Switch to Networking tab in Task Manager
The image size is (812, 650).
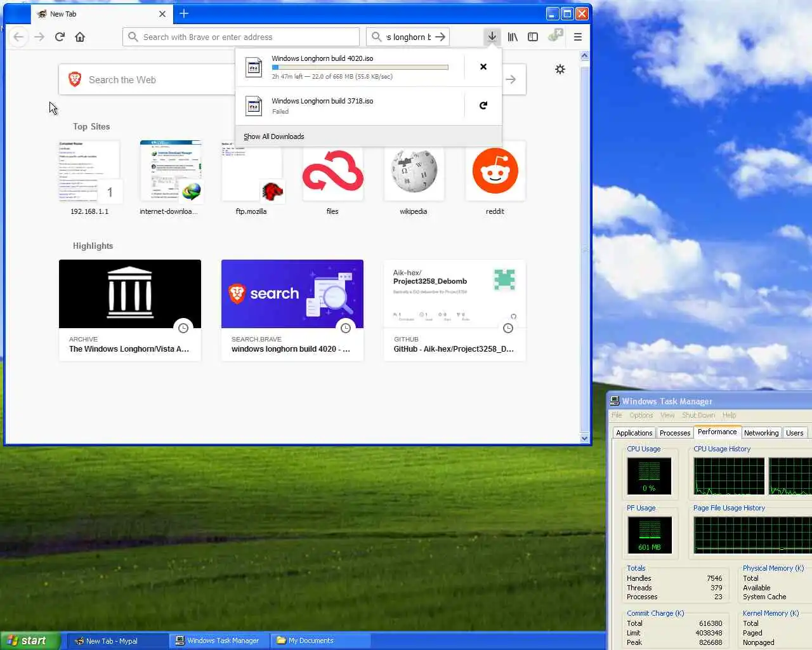point(761,433)
